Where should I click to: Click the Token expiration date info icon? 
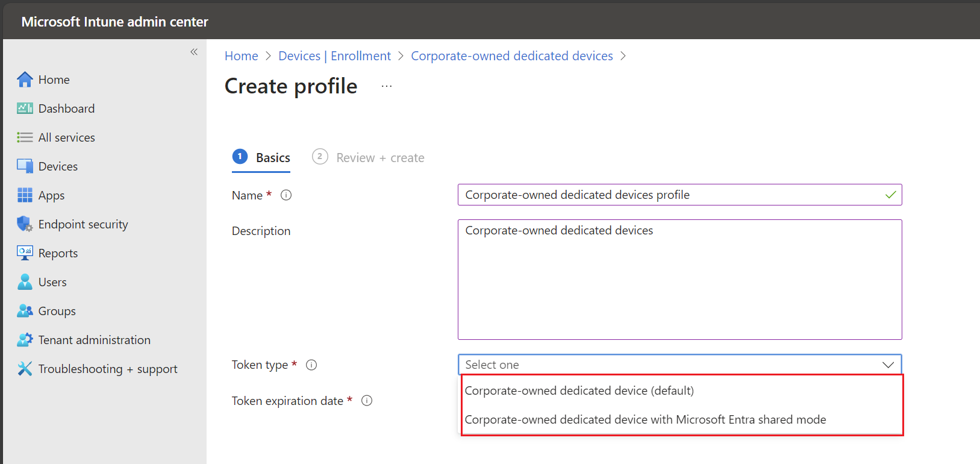[367, 401]
